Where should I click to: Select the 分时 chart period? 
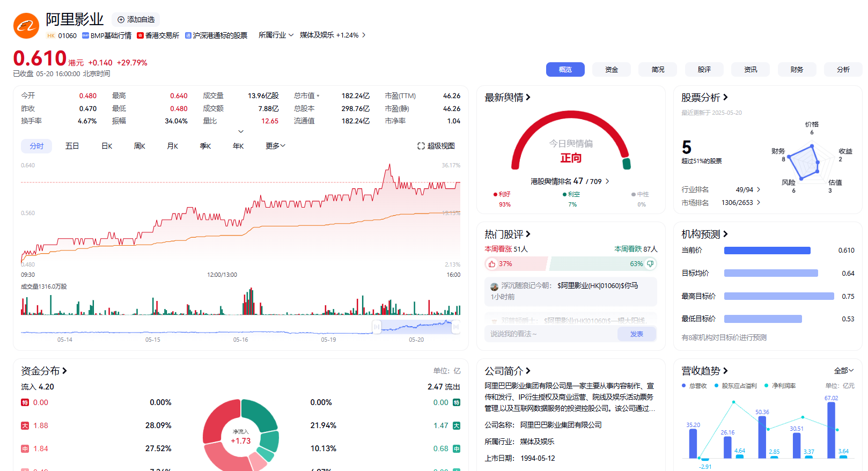tap(36, 146)
